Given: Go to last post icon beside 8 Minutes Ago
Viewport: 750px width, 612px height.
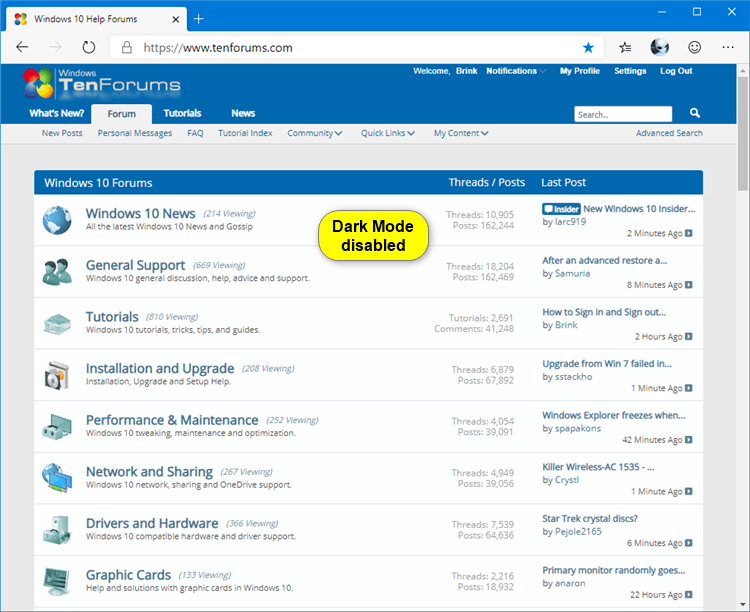Looking at the screenshot, I should [x=688, y=285].
